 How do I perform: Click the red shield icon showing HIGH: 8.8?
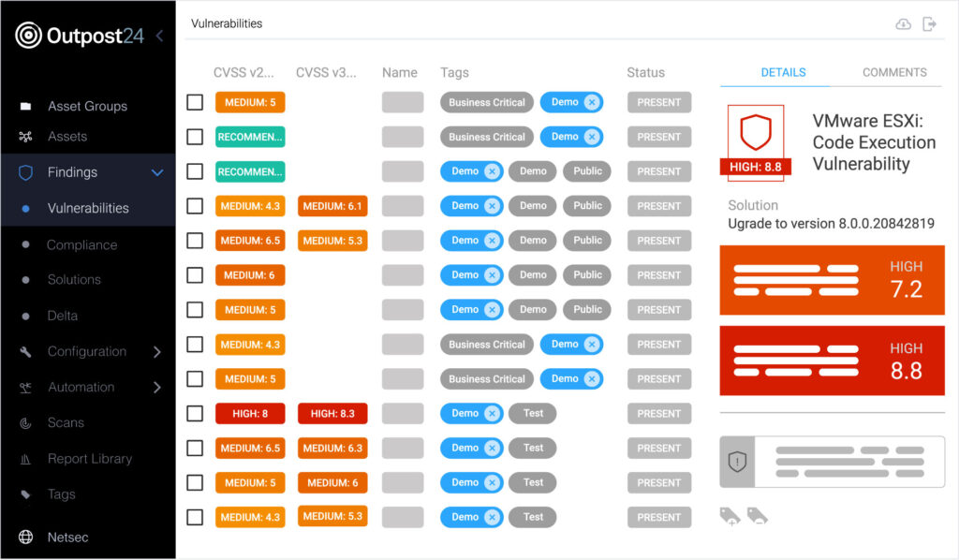pos(755,139)
